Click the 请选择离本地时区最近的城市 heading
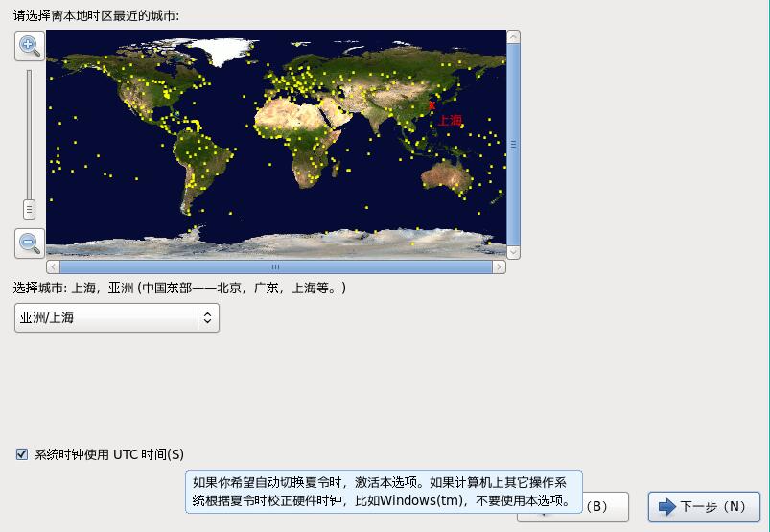Image resolution: width=770 pixels, height=532 pixels. pos(96,15)
